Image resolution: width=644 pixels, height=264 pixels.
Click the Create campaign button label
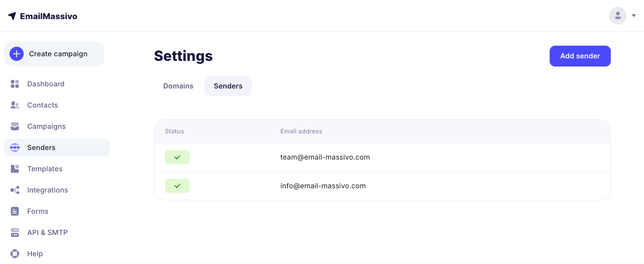[58, 54]
